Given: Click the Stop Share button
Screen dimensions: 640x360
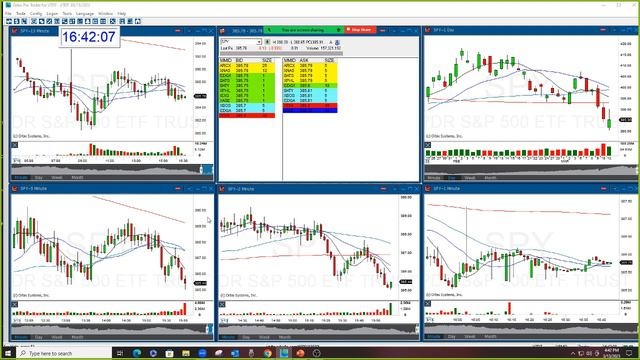Looking at the screenshot, I should 359,30.
